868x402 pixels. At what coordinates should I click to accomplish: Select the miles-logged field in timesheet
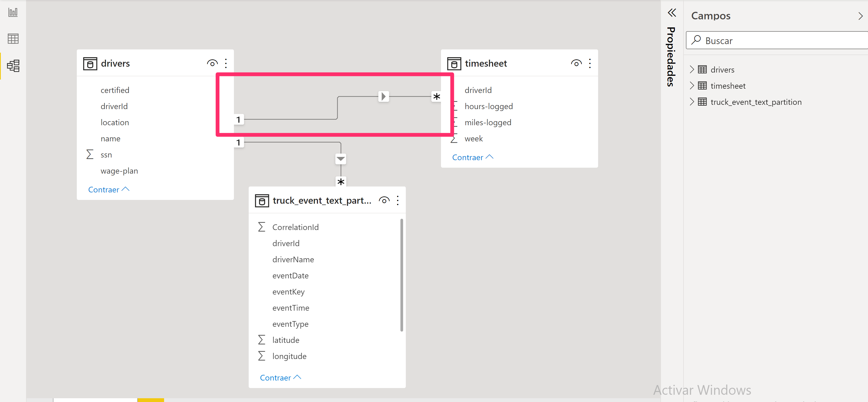click(x=488, y=123)
